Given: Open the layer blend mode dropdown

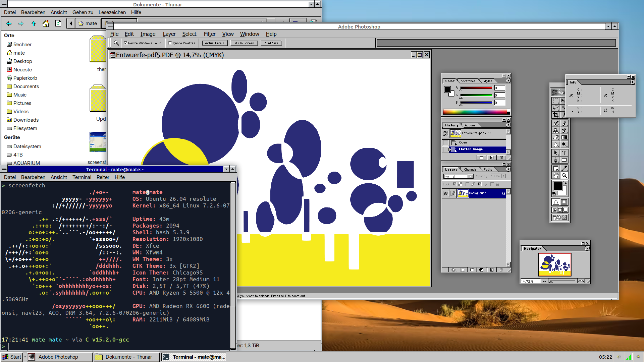Looking at the screenshot, I should point(458,176).
